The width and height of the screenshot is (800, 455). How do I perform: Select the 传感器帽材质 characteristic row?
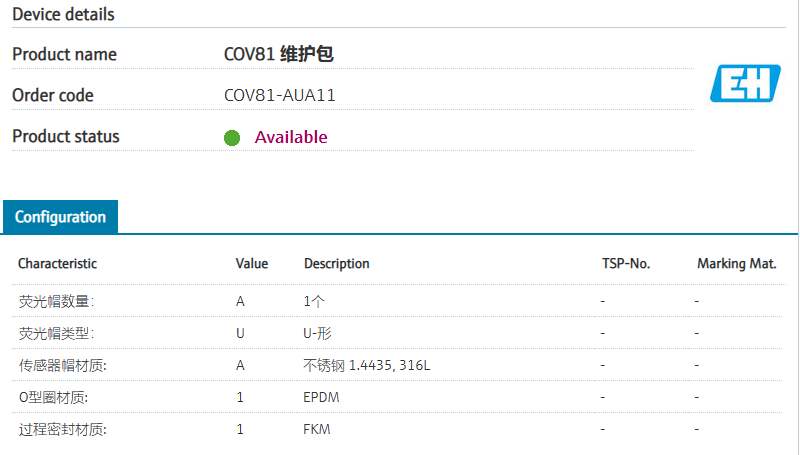(x=63, y=365)
